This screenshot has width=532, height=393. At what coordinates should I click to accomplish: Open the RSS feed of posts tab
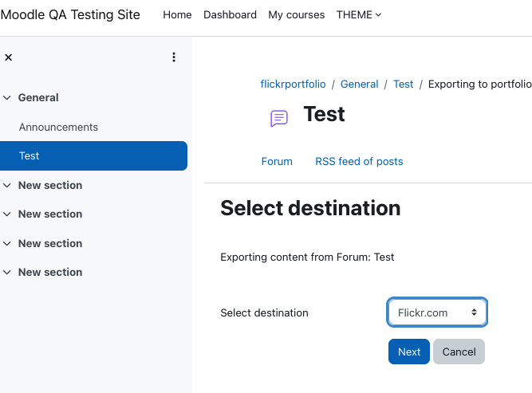tap(359, 161)
